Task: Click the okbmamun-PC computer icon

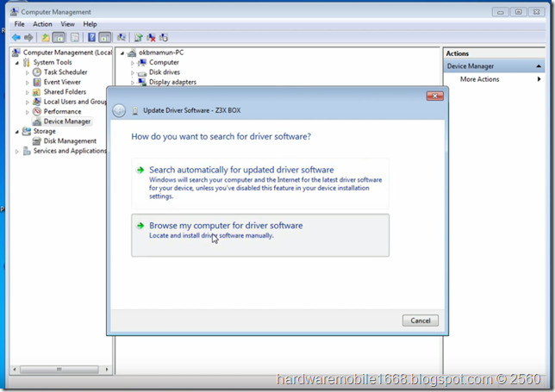Action: 132,53
